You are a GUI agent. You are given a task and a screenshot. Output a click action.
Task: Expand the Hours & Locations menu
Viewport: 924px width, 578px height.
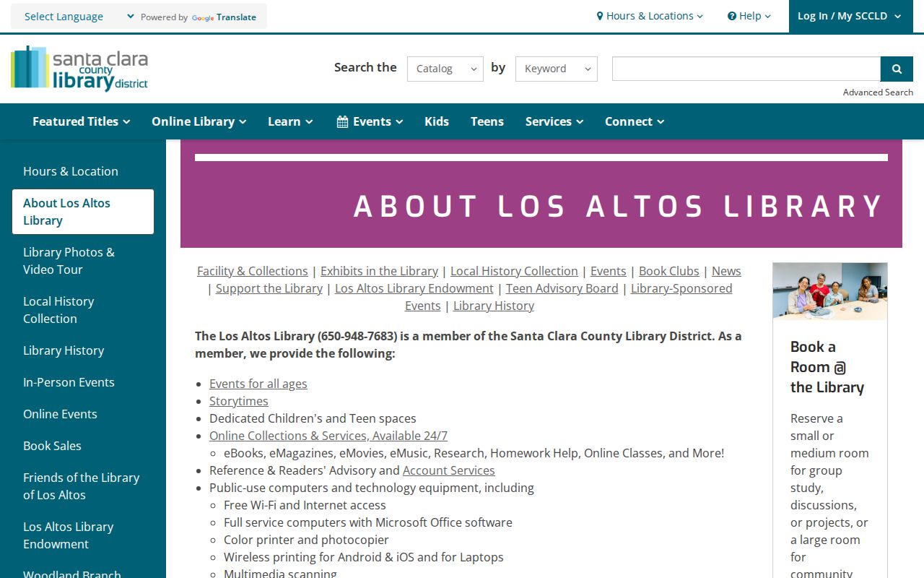650,16
